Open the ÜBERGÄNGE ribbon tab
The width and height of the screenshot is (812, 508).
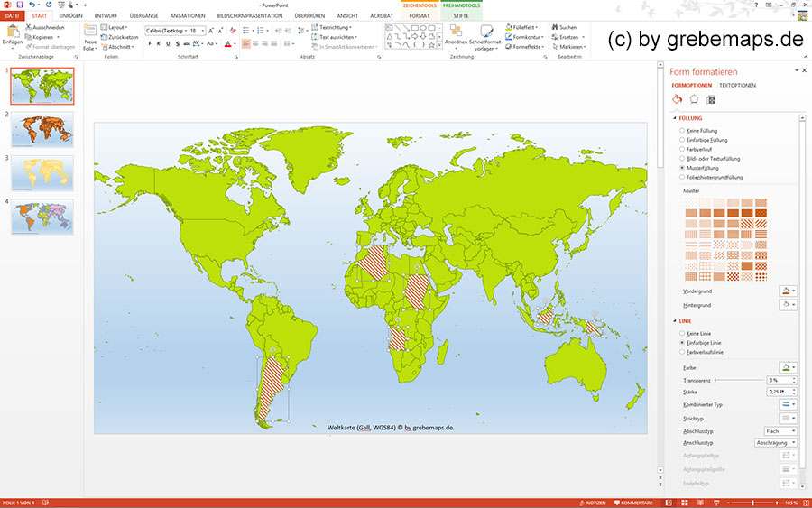click(143, 16)
